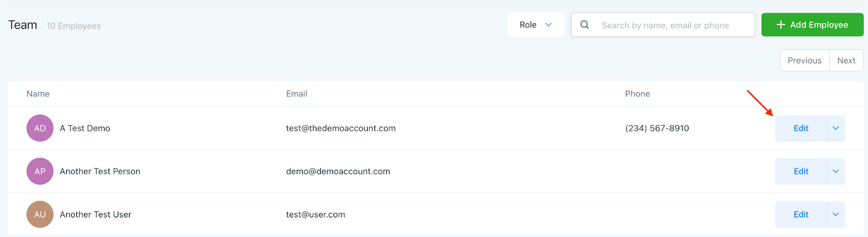
Task: Click the AD avatar circle
Action: coord(40,129)
